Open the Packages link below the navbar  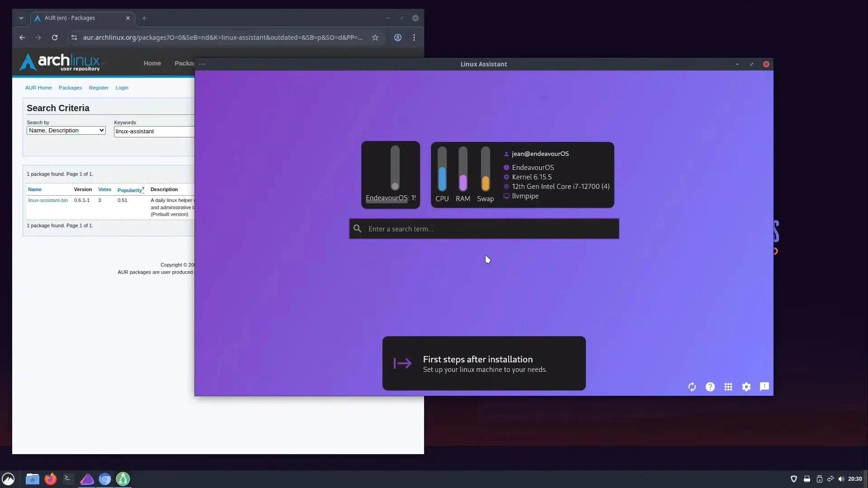pos(70,88)
